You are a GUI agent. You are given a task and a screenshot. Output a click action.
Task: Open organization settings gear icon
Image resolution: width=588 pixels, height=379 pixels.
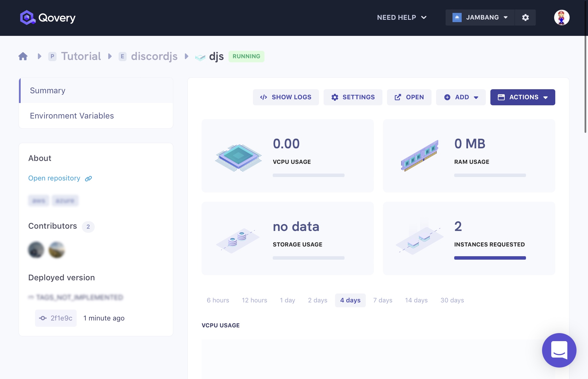(x=525, y=18)
